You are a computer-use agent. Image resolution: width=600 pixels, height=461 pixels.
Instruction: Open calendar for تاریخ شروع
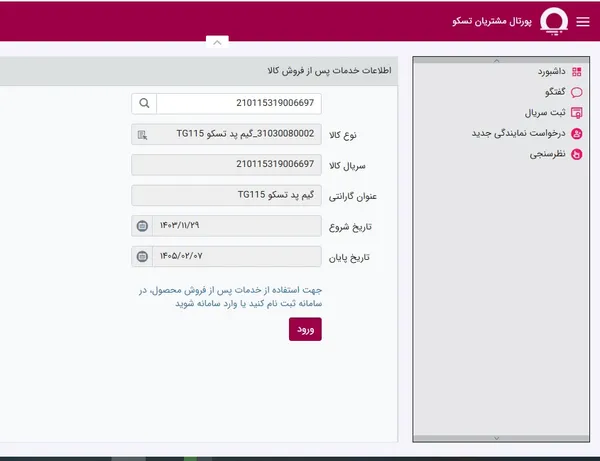pyautogui.click(x=142, y=226)
